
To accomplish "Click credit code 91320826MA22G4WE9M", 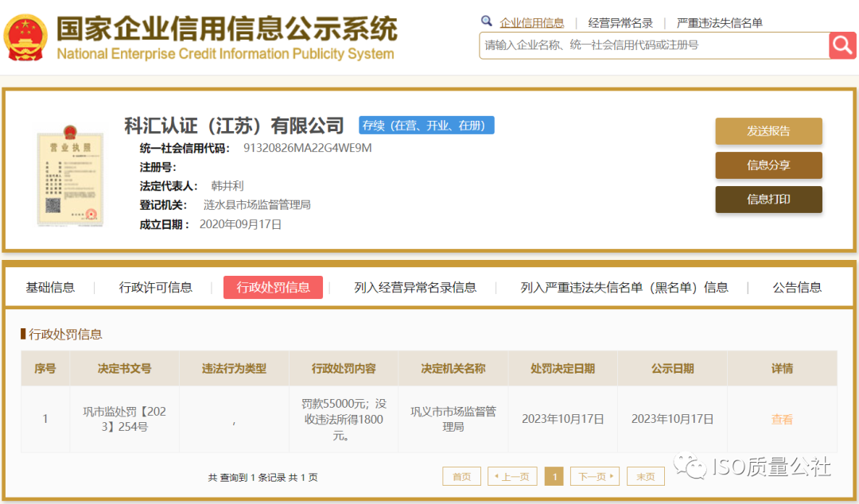I will point(307,148).
